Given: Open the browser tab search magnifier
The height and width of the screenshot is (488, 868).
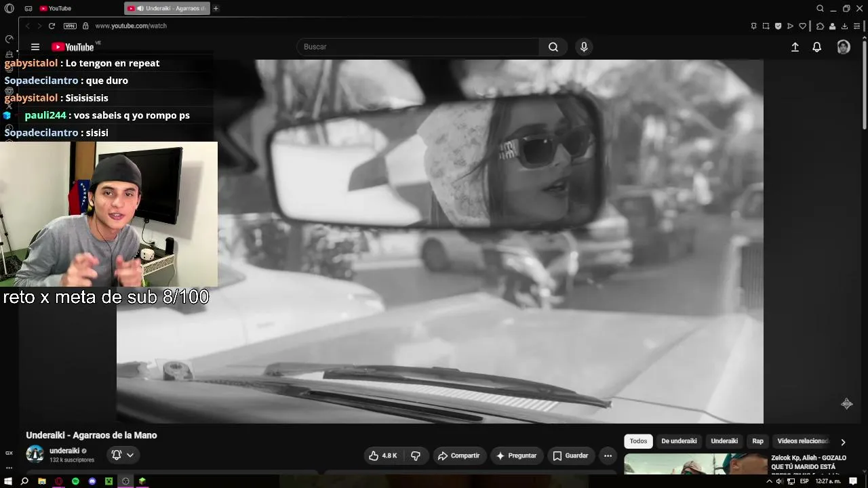Looking at the screenshot, I should [820, 9].
